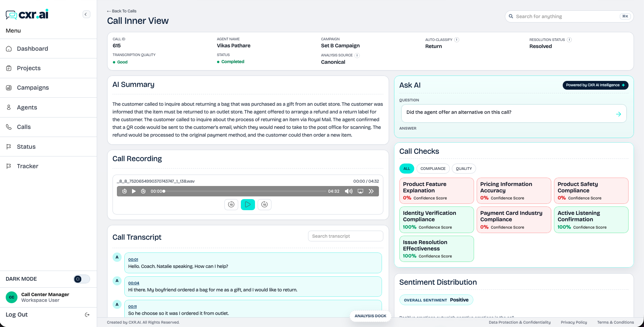Click the recording filename .wav text
The image size is (644, 327).
pos(156,181)
